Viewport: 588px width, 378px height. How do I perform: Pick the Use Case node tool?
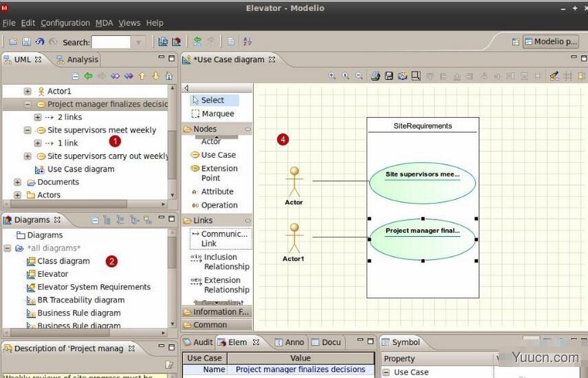213,155
